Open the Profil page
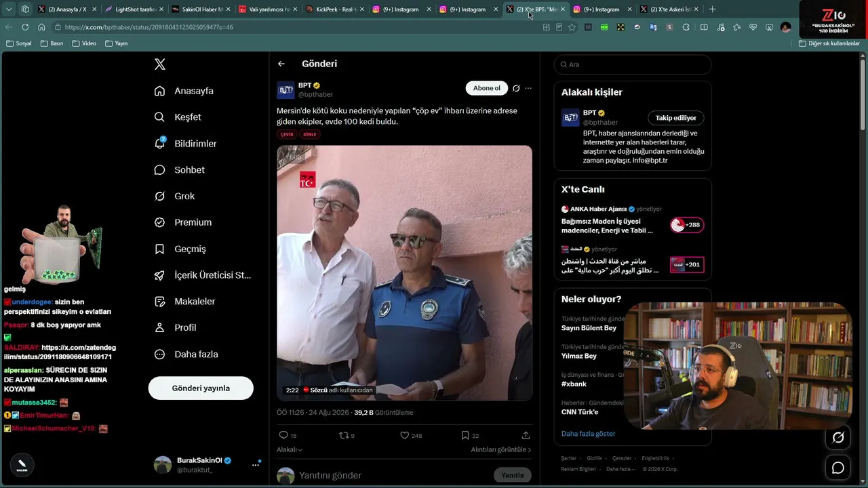This screenshot has width=868, height=488. coord(175,327)
